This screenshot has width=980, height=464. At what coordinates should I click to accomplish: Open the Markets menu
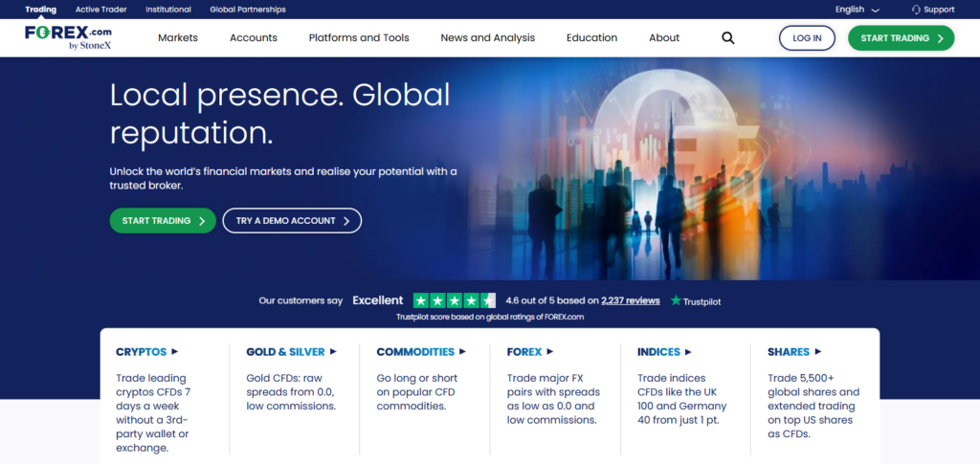177,37
